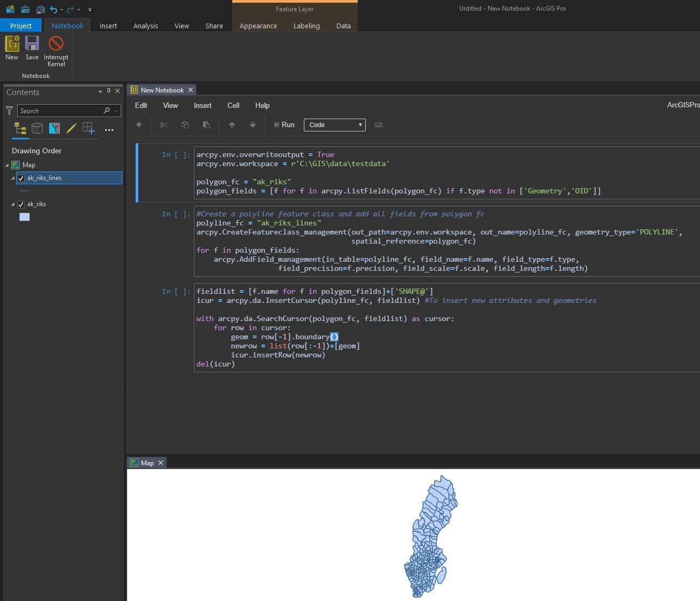
Task: Click the search magnifier in Contents
Action: click(107, 111)
